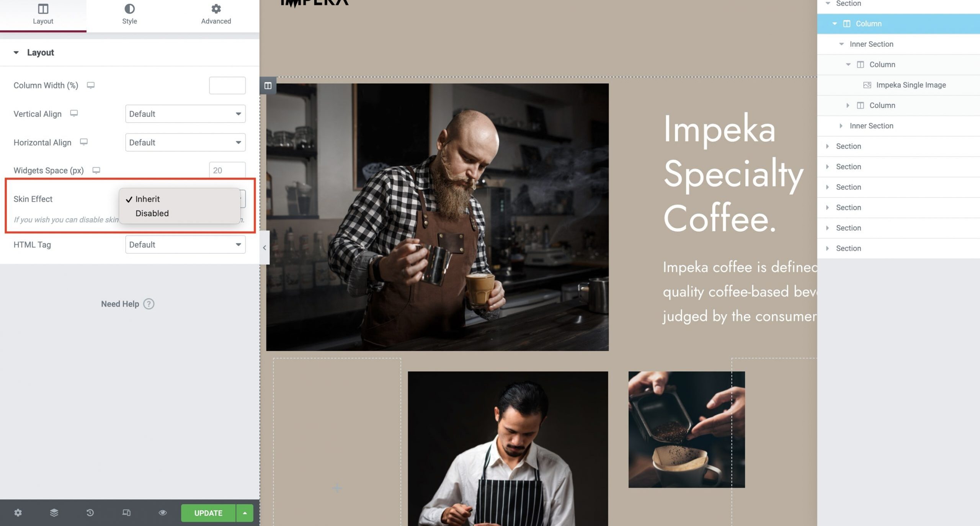This screenshot has width=980, height=526.
Task: Open the History icon
Action: coord(90,513)
